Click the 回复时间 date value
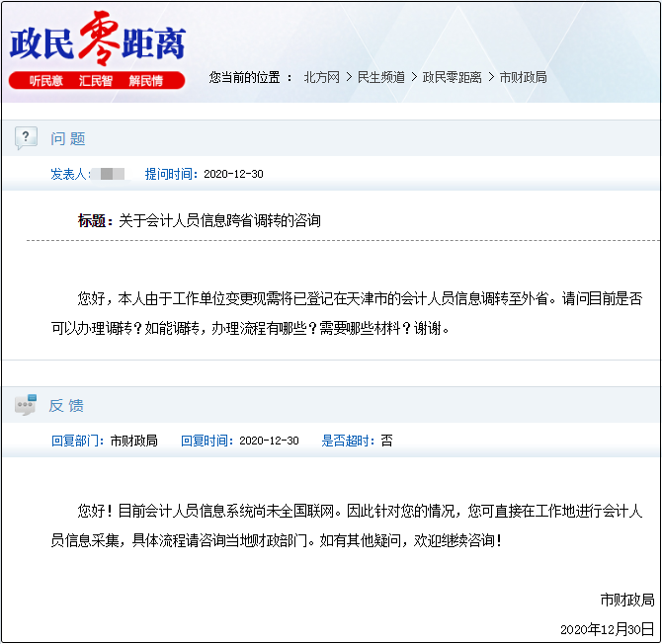Screen dimensions: 662x644 pos(269,441)
